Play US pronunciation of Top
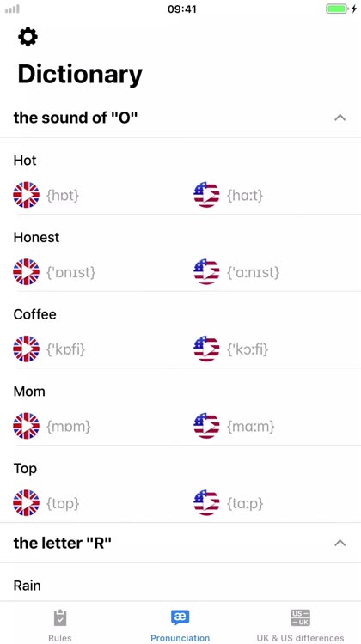361x644 pixels. pyautogui.click(x=206, y=502)
